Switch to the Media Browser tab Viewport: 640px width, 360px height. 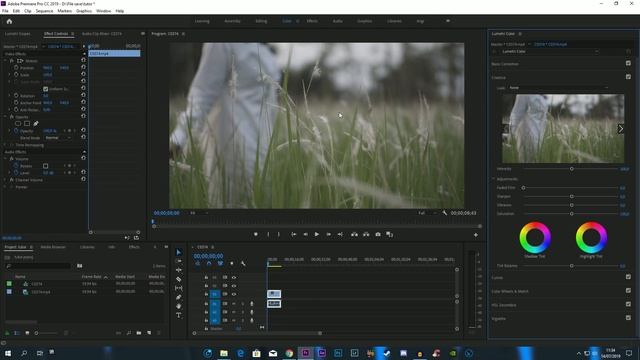tap(53, 247)
